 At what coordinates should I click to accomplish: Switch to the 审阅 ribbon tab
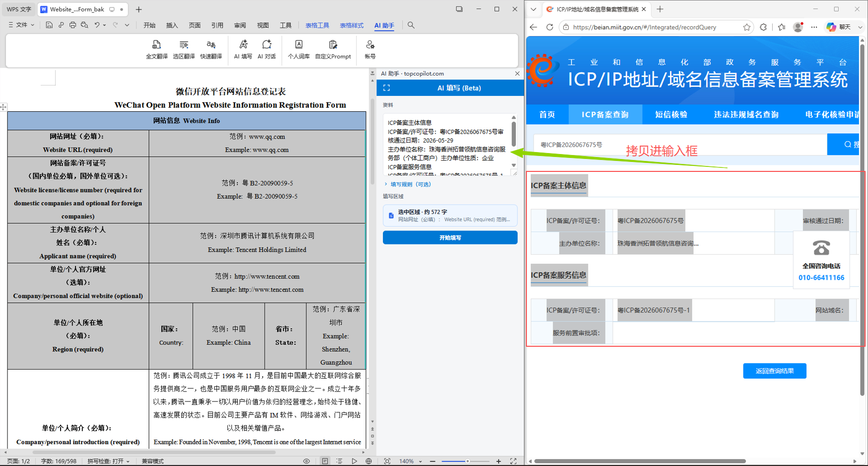coord(240,25)
